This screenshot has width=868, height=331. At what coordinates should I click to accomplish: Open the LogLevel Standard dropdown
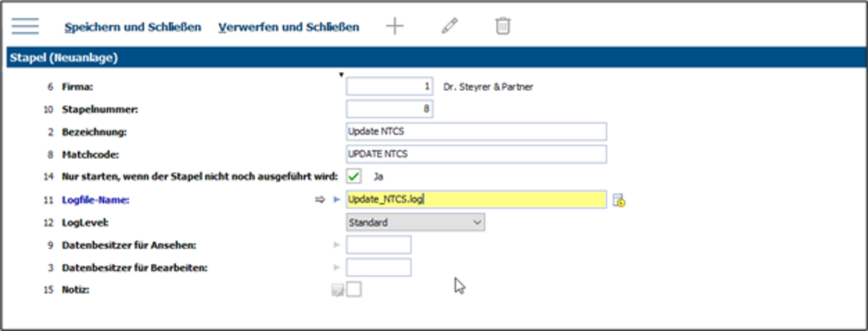click(x=415, y=222)
